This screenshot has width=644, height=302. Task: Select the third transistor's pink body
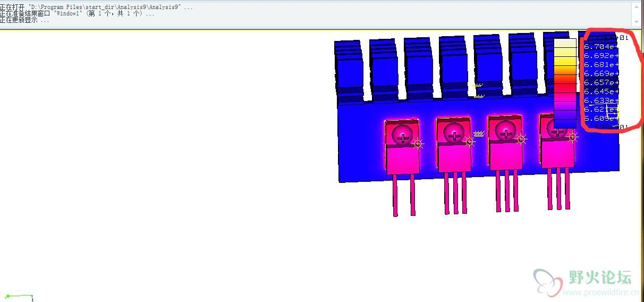click(506, 155)
